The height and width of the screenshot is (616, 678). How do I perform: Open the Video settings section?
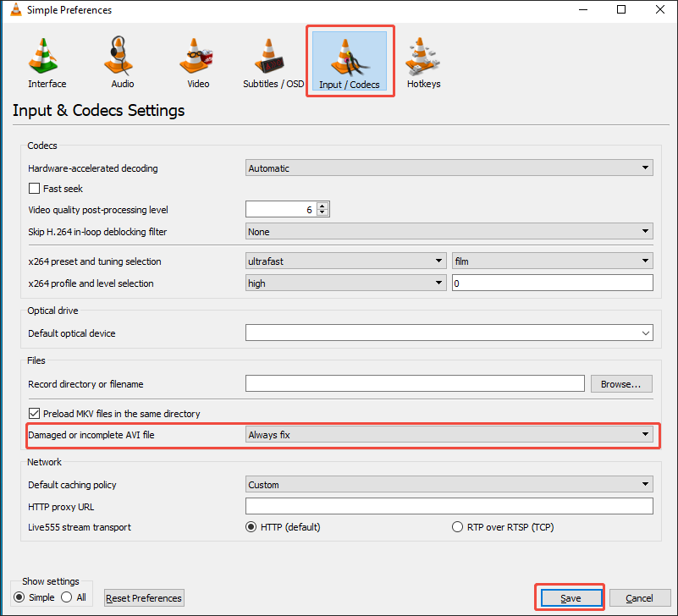[x=196, y=59]
